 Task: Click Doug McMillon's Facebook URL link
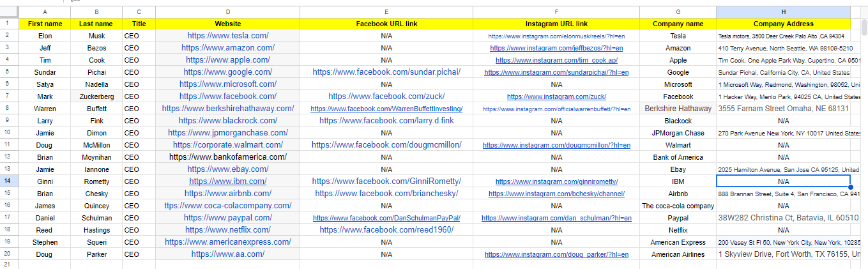coord(386,145)
